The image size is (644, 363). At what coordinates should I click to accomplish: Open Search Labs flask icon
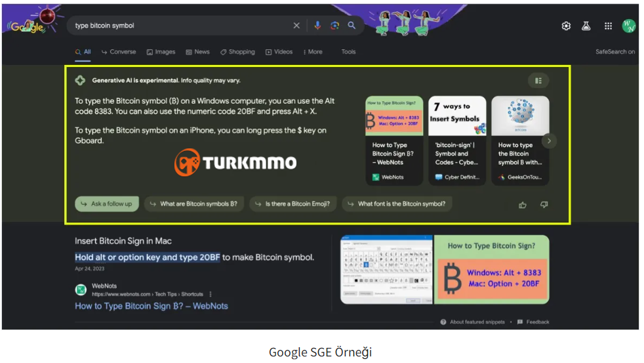click(586, 26)
